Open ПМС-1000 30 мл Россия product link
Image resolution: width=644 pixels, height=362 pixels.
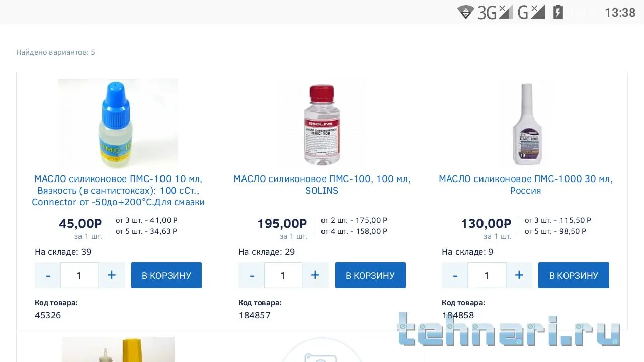[x=526, y=185]
